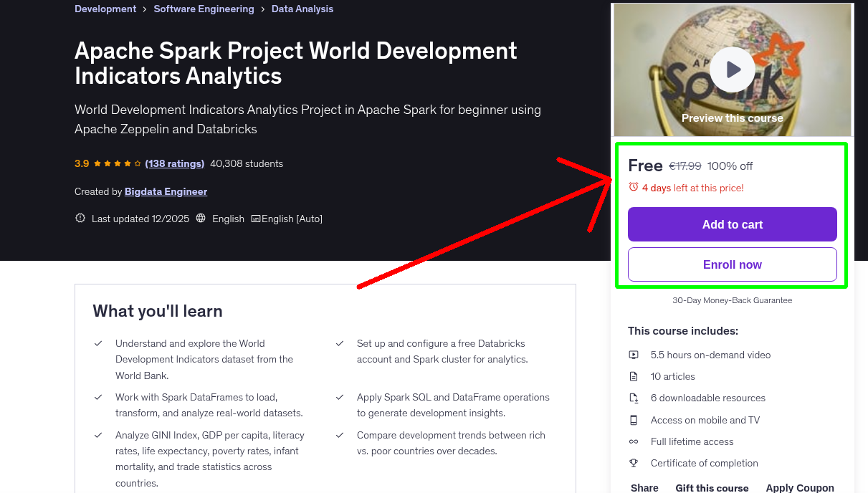Click the certificate of completion trophy icon
Viewport: 868px width, 493px height.
coord(634,463)
